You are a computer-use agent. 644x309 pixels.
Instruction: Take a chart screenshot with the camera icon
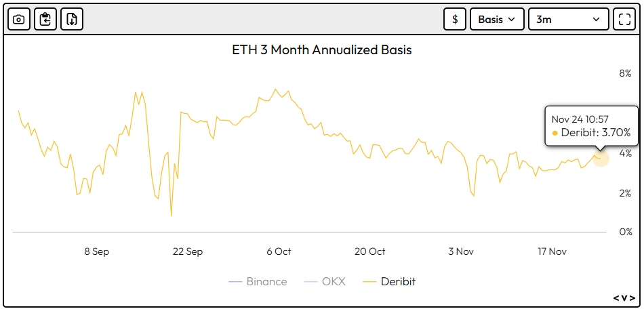19,19
